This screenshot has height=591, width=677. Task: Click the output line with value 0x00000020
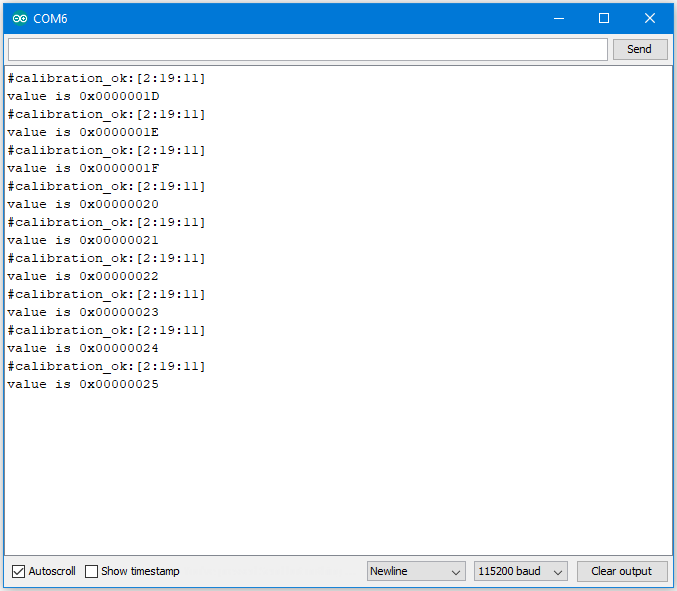click(83, 204)
